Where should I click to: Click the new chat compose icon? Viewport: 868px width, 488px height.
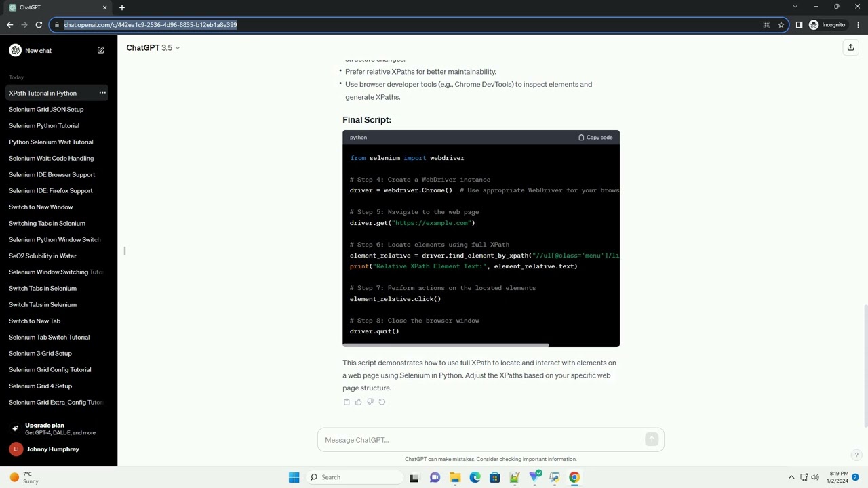pos(101,50)
